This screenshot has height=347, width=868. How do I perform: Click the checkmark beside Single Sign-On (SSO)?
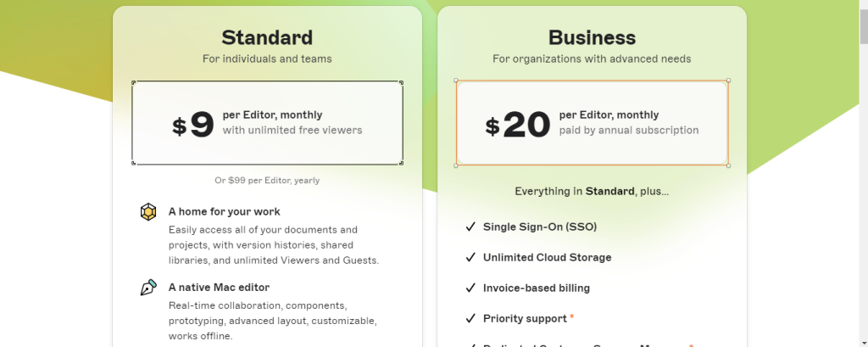(470, 227)
